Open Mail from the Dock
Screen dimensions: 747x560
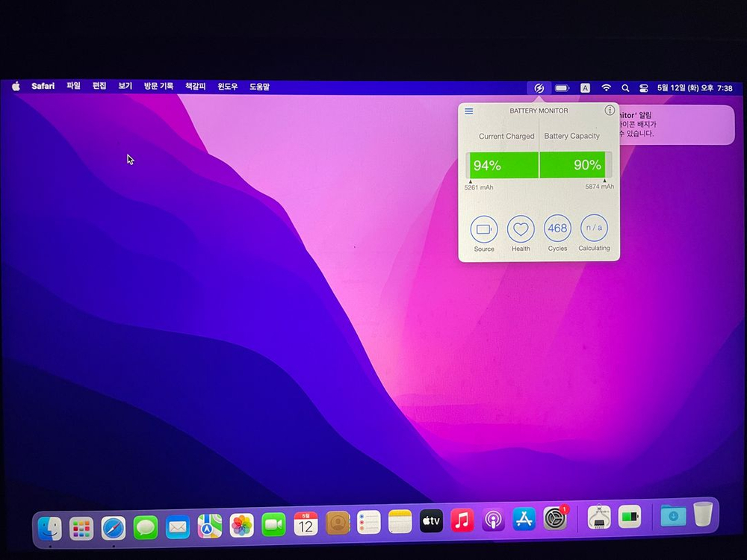tap(178, 527)
